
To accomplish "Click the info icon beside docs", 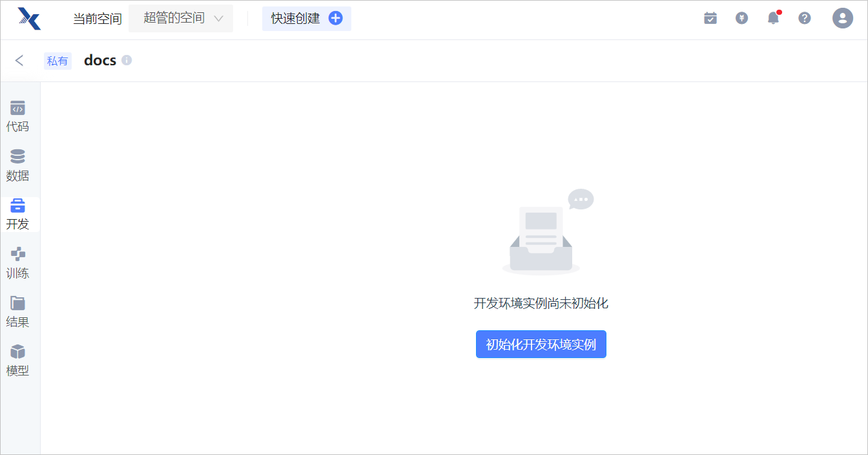I will click(x=127, y=60).
